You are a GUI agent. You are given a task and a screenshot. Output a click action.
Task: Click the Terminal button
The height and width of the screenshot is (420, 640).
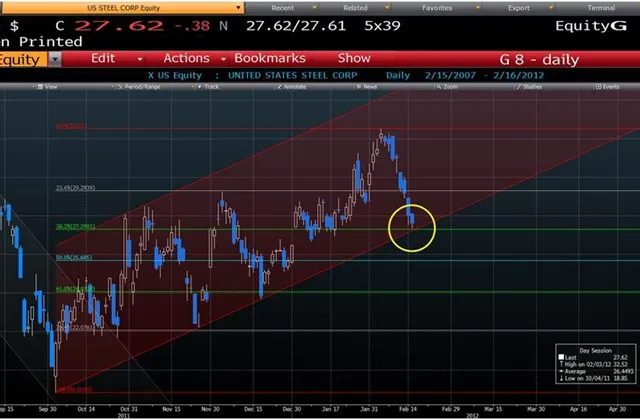601,8
